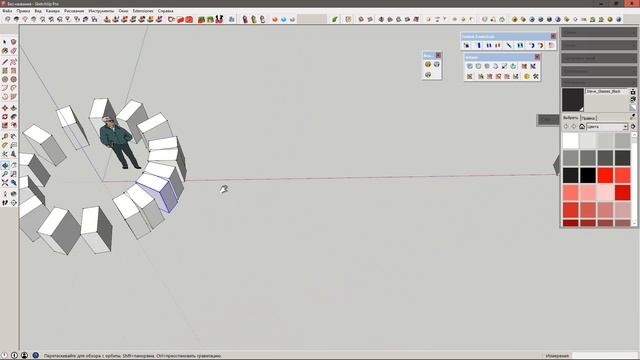Click the blue-outlined selected box in model
640x360 pixels.
[158, 193]
